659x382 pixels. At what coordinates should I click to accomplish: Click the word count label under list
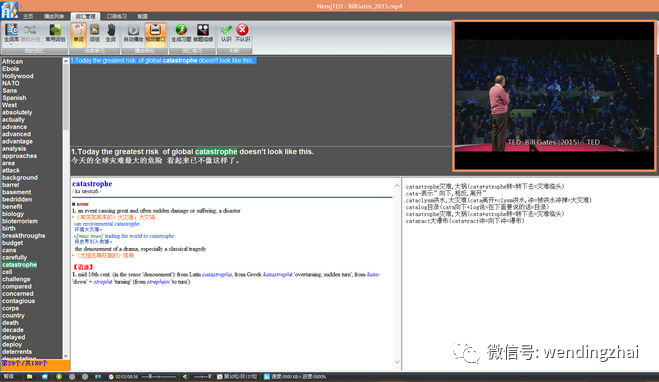(x=24, y=363)
